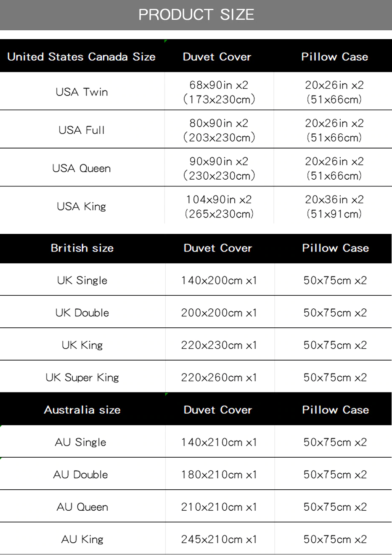Select the United States Canada Size header
Viewport: 392px width, 557px height.
82,57
